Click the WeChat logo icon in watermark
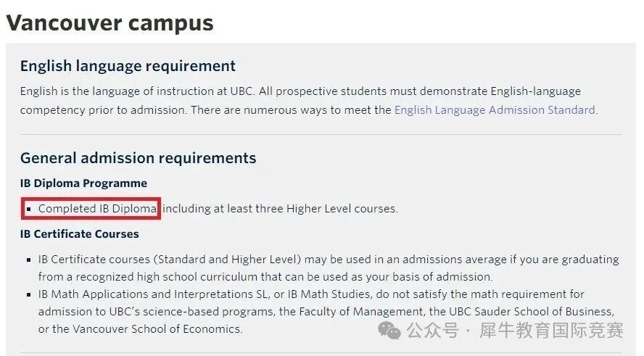 point(390,331)
